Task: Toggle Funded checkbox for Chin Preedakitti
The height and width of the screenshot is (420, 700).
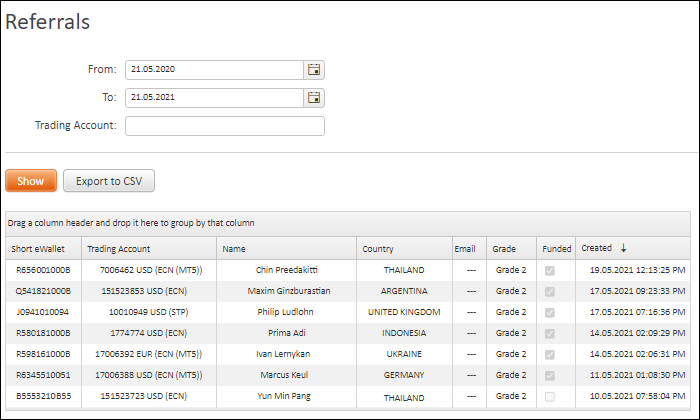Action: (550, 270)
